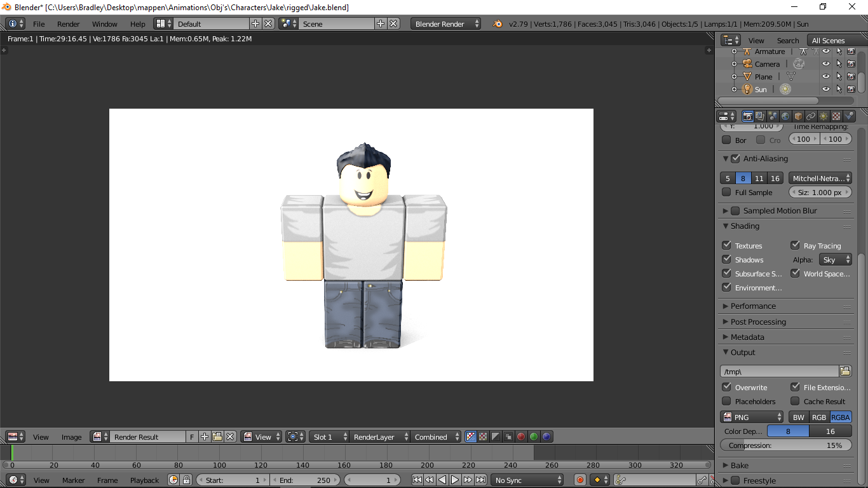This screenshot has height=488, width=868.
Task: Open the Scene properties tab
Action: 773,116
